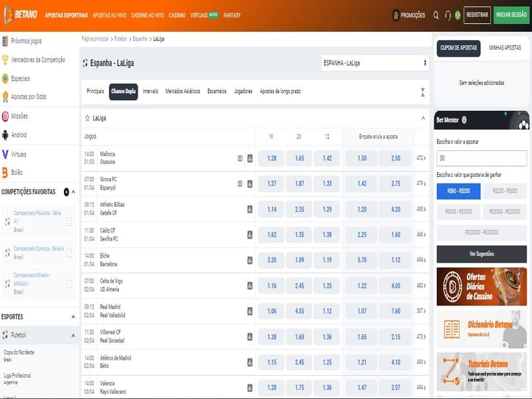Toggle Campeonato Carioca Série A checkbox

pyautogui.click(x=69, y=253)
